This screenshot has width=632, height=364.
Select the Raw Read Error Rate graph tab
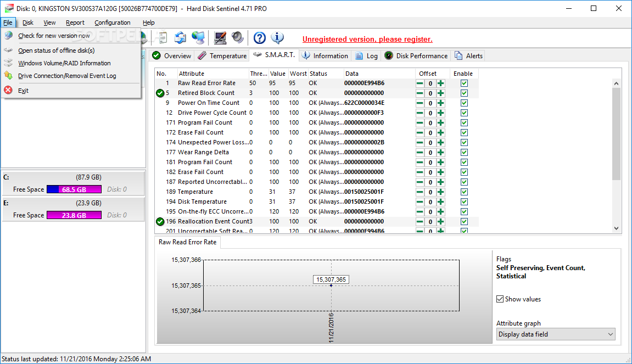click(x=187, y=242)
